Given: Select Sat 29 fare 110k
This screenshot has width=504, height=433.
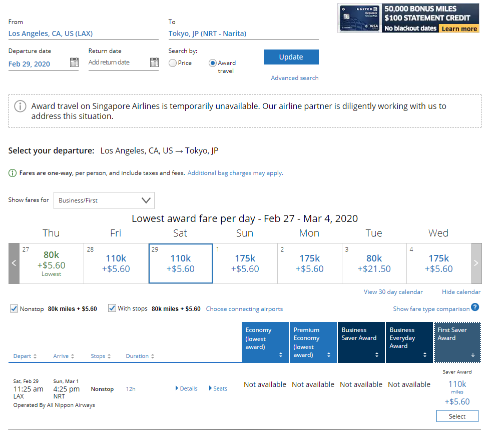Looking at the screenshot, I should click(x=181, y=263).
